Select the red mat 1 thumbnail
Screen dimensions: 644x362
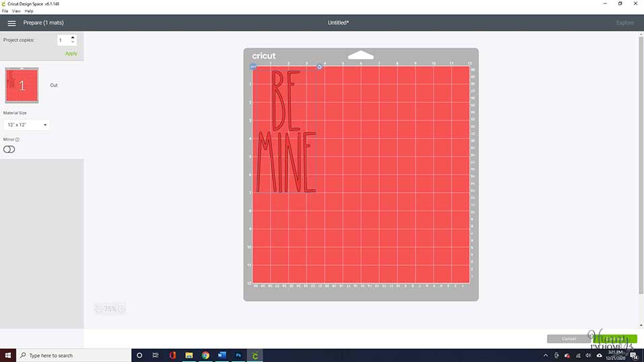tap(22, 85)
